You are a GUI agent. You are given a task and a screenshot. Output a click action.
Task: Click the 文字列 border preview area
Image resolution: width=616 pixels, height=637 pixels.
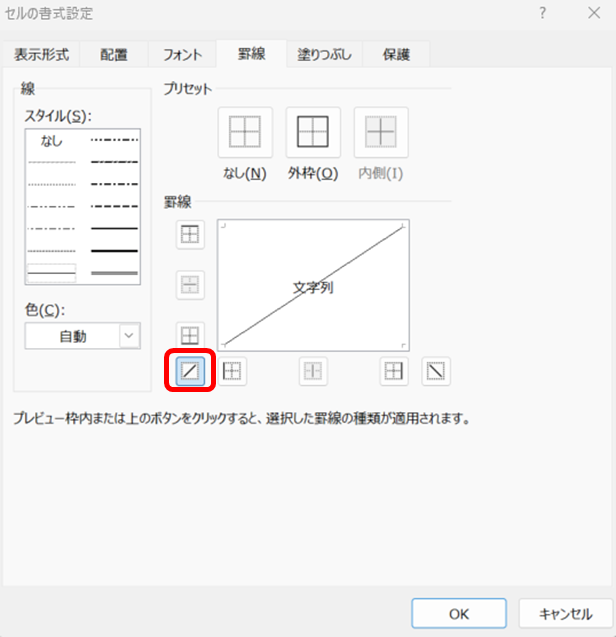point(313,285)
